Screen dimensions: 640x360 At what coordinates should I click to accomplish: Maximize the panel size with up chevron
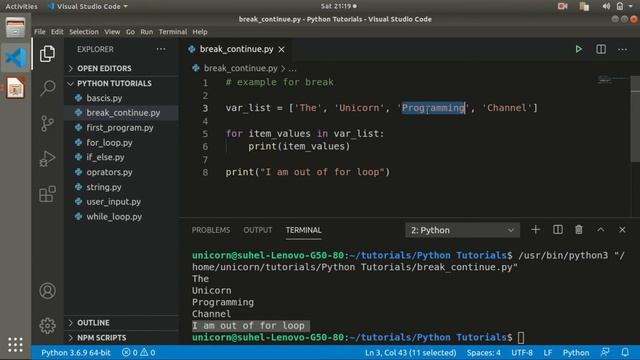click(x=600, y=230)
